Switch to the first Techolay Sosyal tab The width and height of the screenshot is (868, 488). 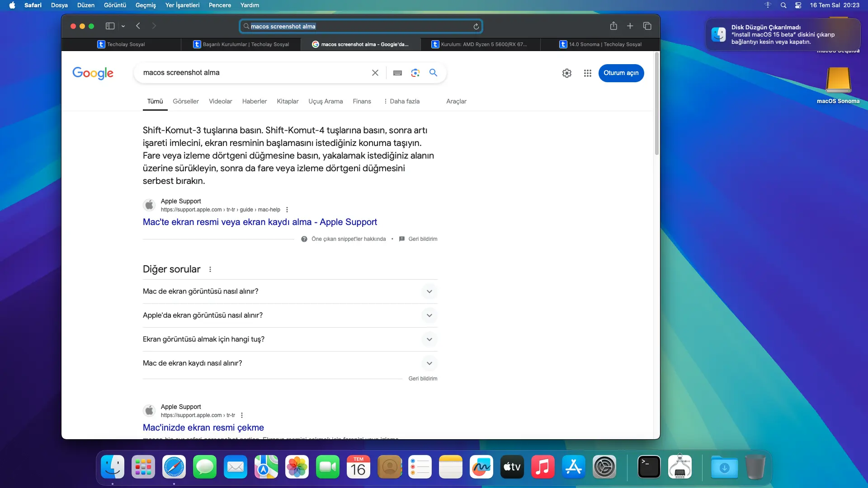coord(121,44)
